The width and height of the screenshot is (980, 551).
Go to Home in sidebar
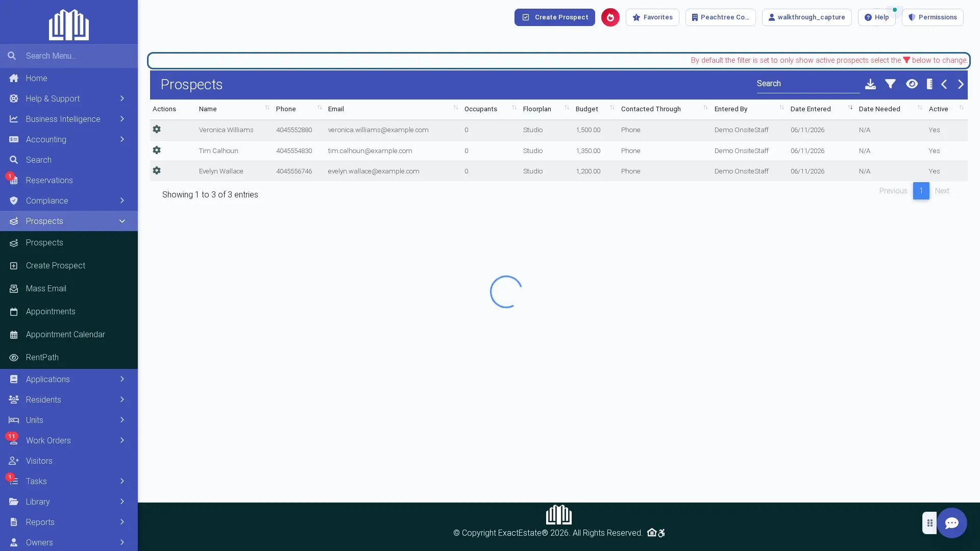(x=69, y=78)
